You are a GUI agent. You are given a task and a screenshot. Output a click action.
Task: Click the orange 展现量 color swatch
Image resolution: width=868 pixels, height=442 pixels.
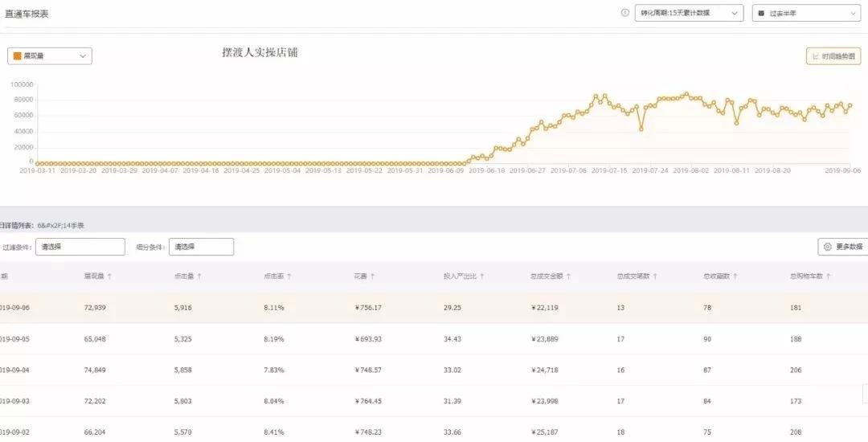[x=18, y=56]
